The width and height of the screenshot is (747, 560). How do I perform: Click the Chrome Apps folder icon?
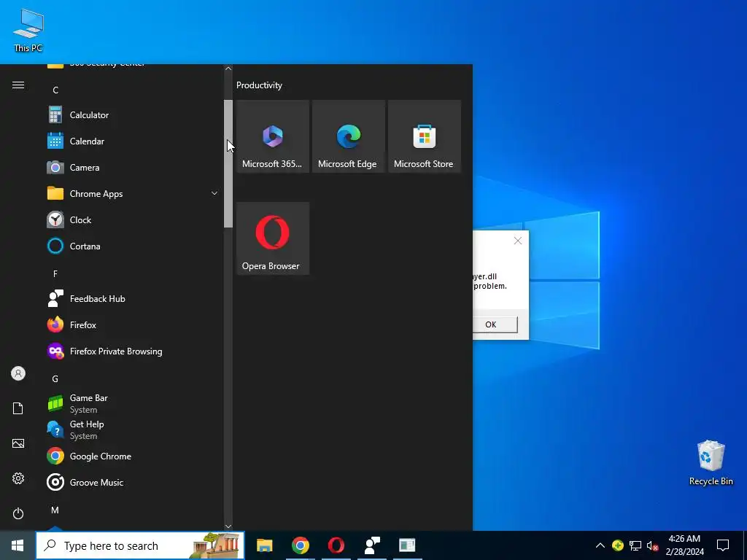tap(55, 193)
